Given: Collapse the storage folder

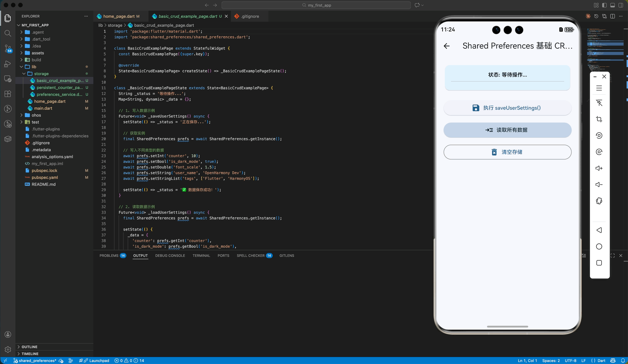Looking at the screenshot, I should click(41, 74).
